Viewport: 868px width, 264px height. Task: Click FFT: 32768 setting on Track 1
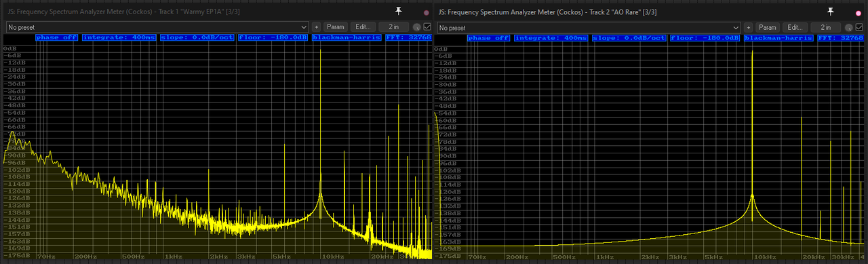coord(408,38)
